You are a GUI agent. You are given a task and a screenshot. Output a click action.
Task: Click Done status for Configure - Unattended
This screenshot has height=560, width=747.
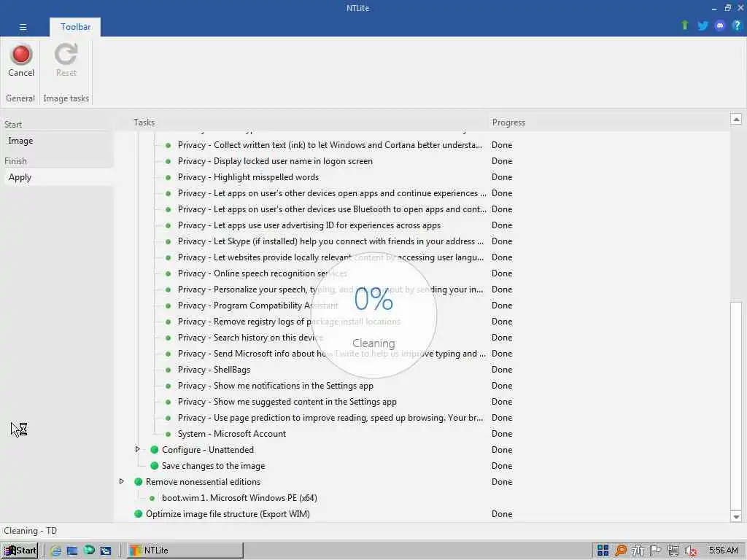502,449
